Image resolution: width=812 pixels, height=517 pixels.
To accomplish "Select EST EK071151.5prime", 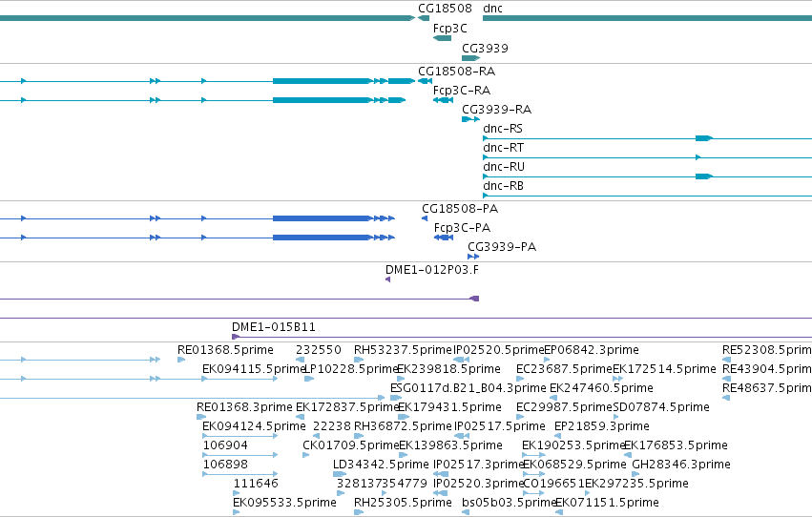I will (607, 504).
